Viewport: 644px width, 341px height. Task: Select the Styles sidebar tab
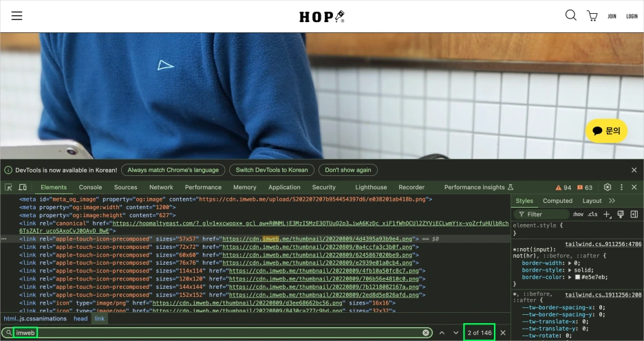click(x=524, y=201)
